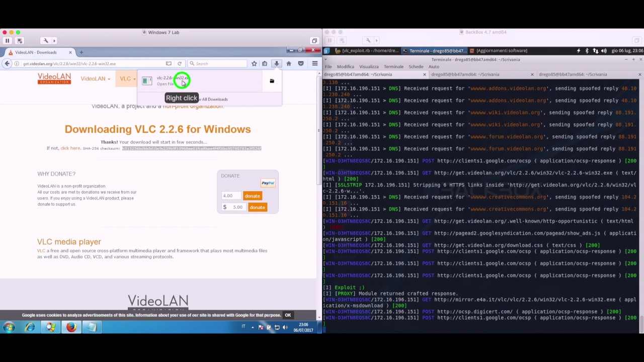Switch Windows 7 Lab window to unity view

pos(314,41)
